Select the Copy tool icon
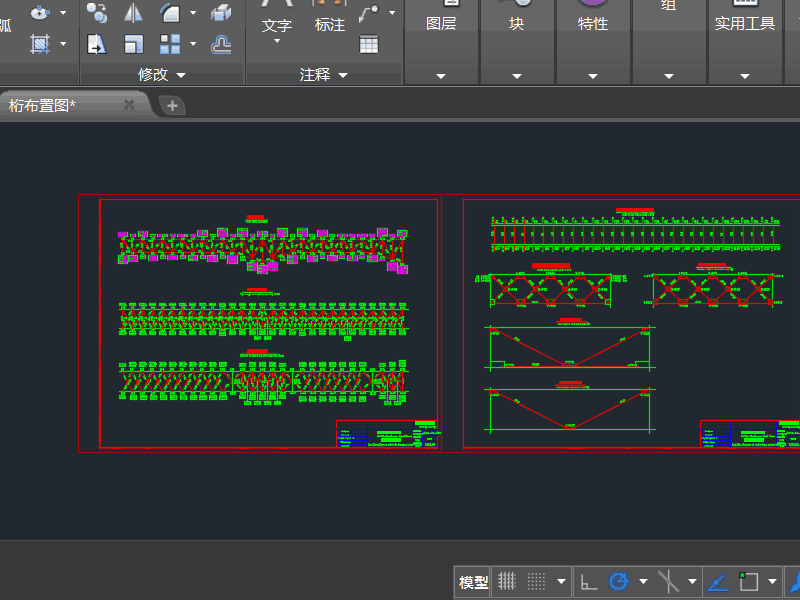The width and height of the screenshot is (800, 600). click(96, 13)
